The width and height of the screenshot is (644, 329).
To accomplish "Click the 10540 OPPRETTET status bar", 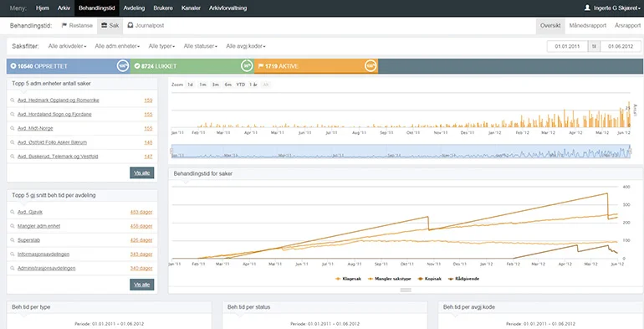I will [x=69, y=66].
